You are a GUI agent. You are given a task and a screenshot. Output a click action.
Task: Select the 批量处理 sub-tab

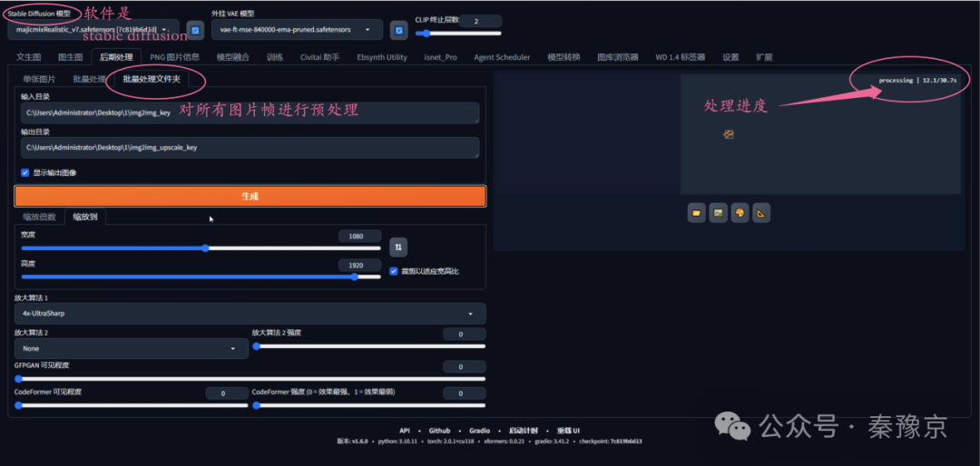[89, 80]
